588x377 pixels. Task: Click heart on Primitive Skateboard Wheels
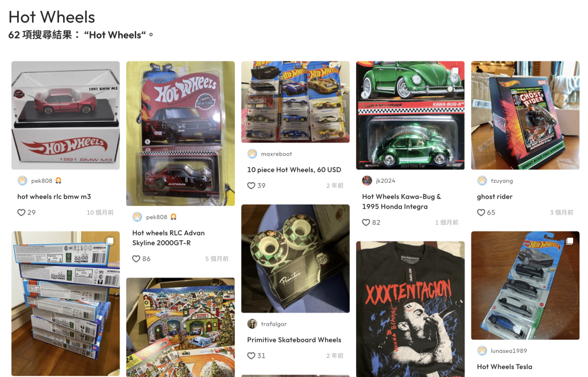pyautogui.click(x=252, y=356)
